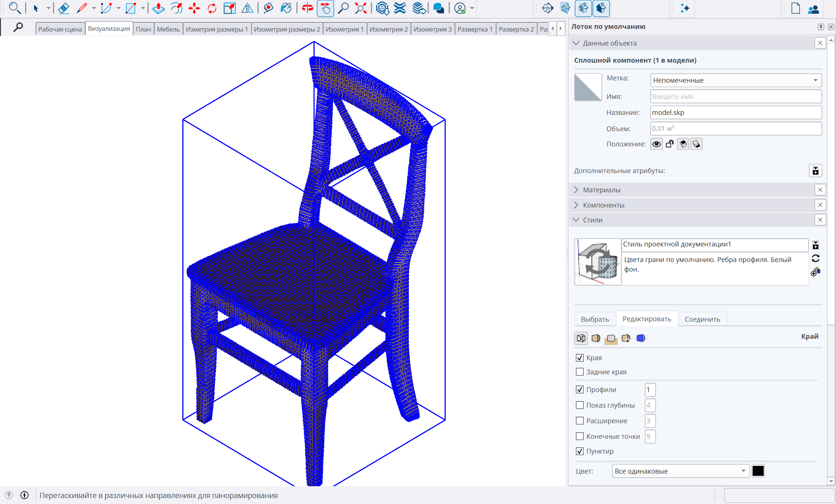Select the Tape Measure tool
The height and width of the screenshot is (504, 836).
[268, 8]
